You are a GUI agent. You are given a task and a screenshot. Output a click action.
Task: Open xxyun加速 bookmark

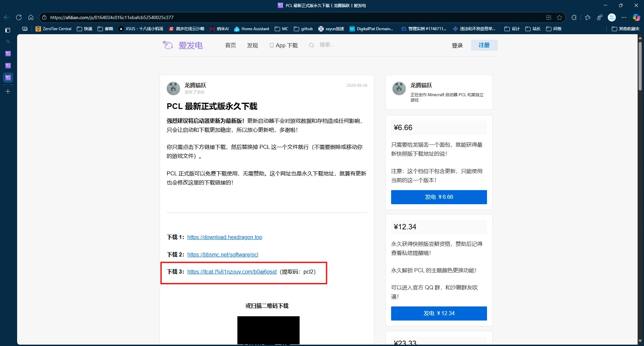pos(331,29)
